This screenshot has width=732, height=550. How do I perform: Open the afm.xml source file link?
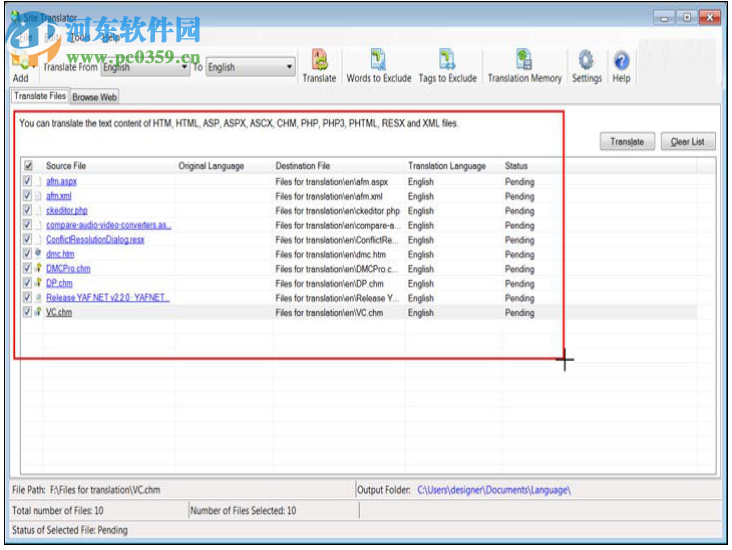(59, 196)
